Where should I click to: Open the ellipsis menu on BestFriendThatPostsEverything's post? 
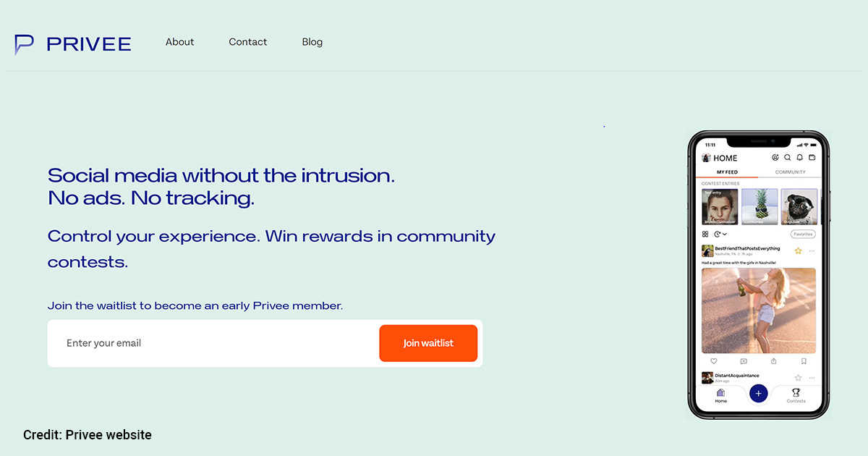[812, 250]
